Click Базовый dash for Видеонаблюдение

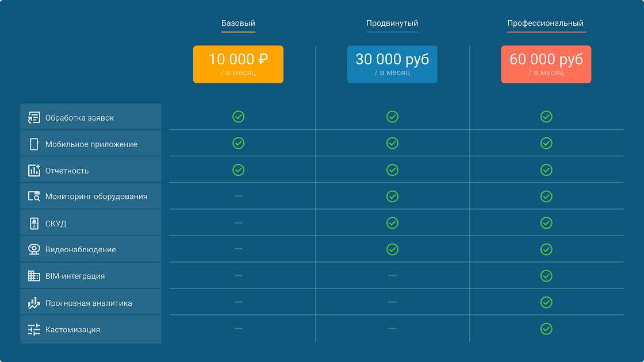click(x=238, y=249)
